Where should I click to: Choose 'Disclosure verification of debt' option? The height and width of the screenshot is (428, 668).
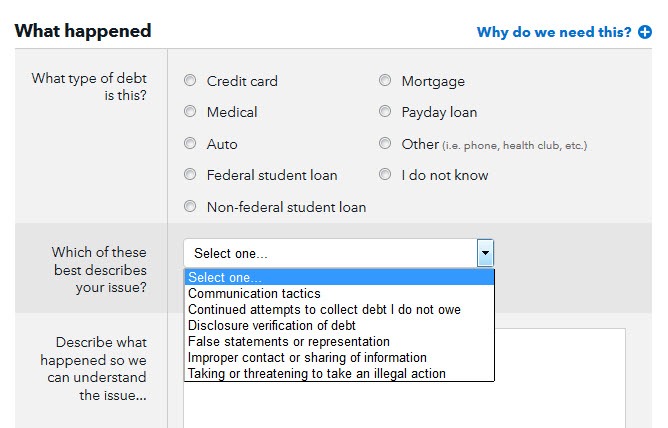click(x=272, y=326)
